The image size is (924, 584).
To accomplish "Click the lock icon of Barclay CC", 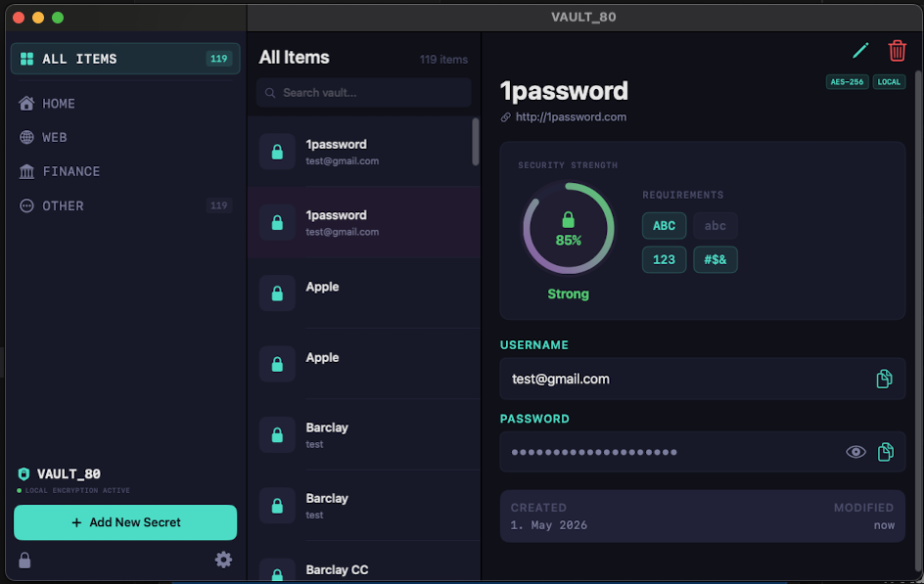I will click(x=277, y=572).
